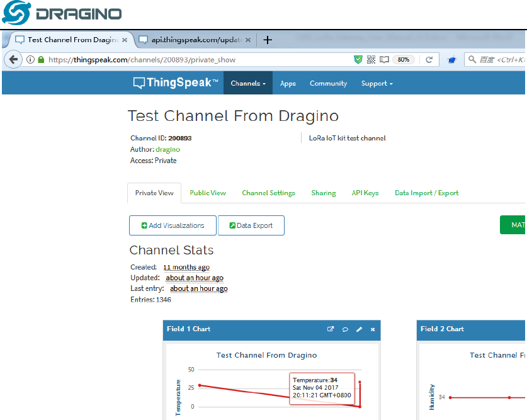
Task: Click the browser back arrow button
Action: coord(13,60)
